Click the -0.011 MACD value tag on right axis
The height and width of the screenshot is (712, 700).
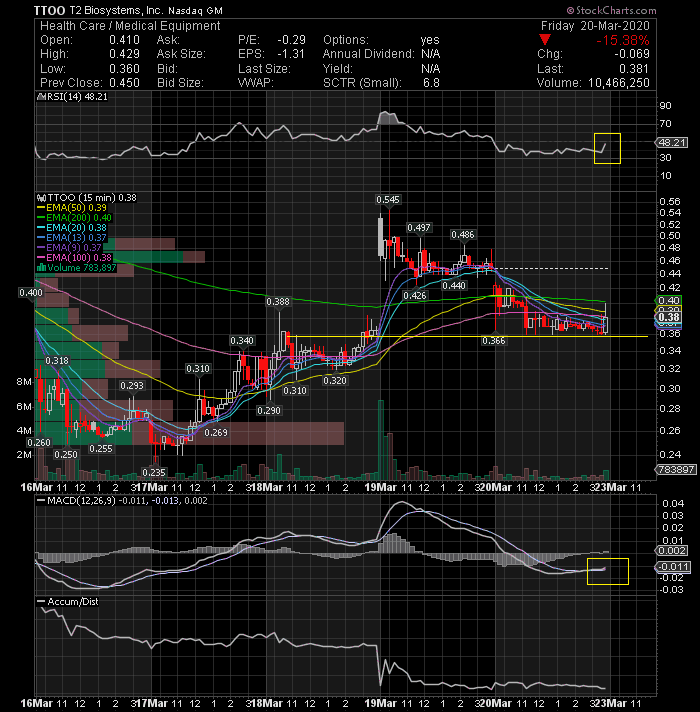[x=674, y=567]
